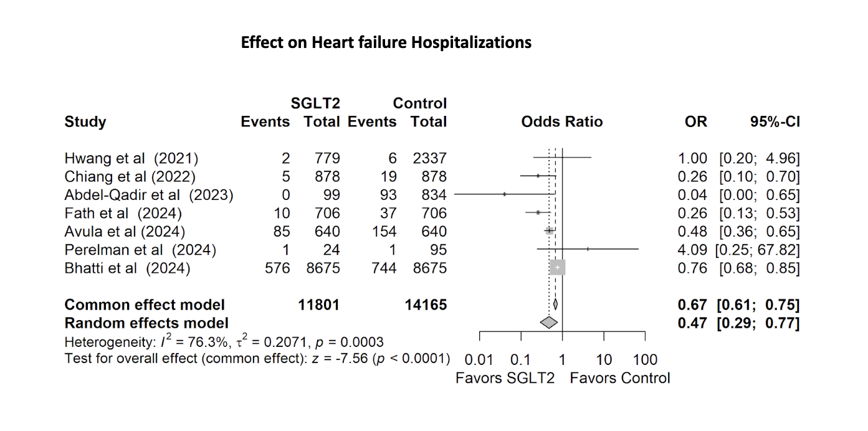
Task: Select the gray square for Bhatti et al
Action: coord(558,268)
